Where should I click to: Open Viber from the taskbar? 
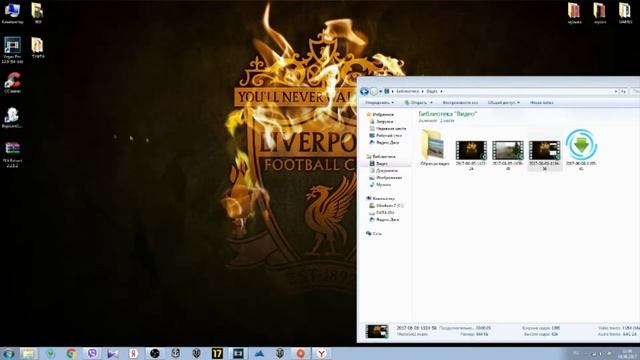92,353
